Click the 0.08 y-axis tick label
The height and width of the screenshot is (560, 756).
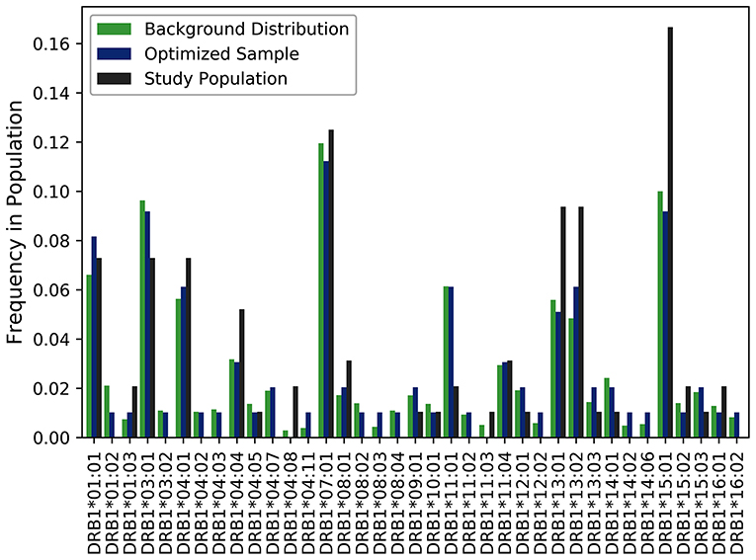coord(51,240)
